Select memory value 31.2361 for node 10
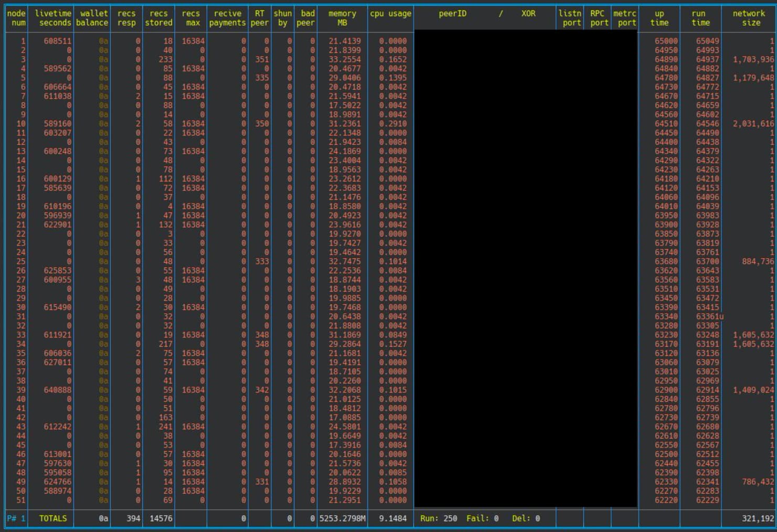 point(344,124)
